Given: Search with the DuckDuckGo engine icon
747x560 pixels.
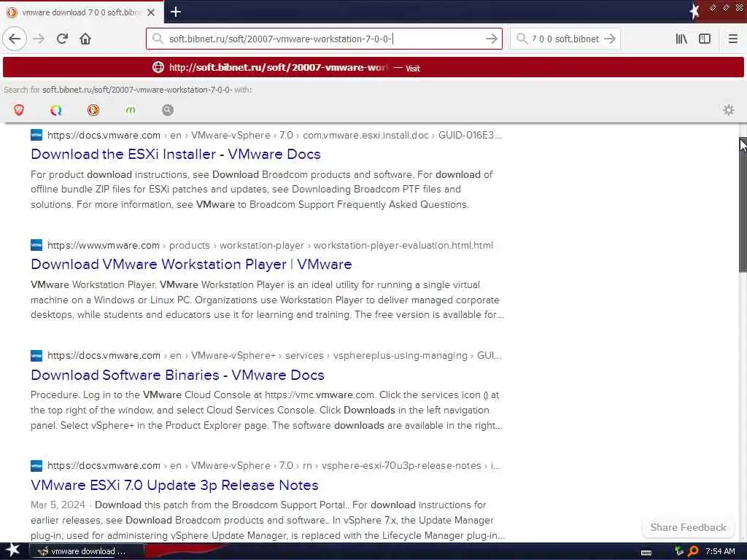Looking at the screenshot, I should tap(93, 110).
